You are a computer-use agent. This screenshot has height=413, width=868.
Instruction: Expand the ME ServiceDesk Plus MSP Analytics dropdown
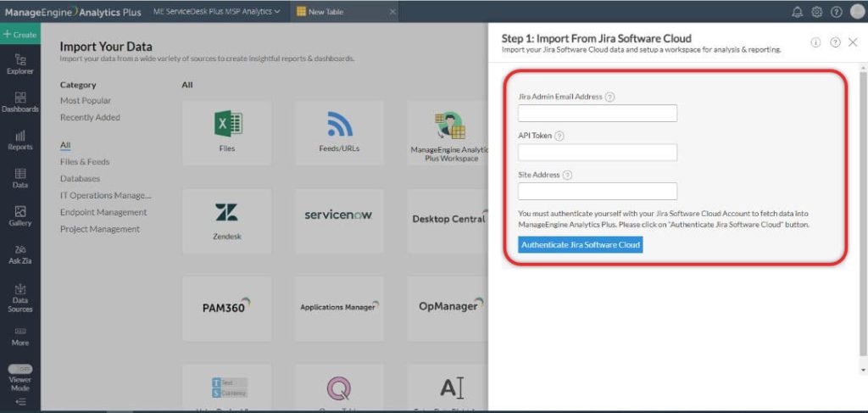tap(216, 11)
